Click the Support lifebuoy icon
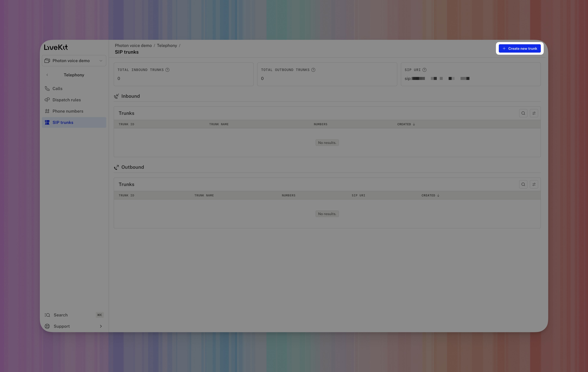Image resolution: width=588 pixels, height=372 pixels. [x=47, y=326]
